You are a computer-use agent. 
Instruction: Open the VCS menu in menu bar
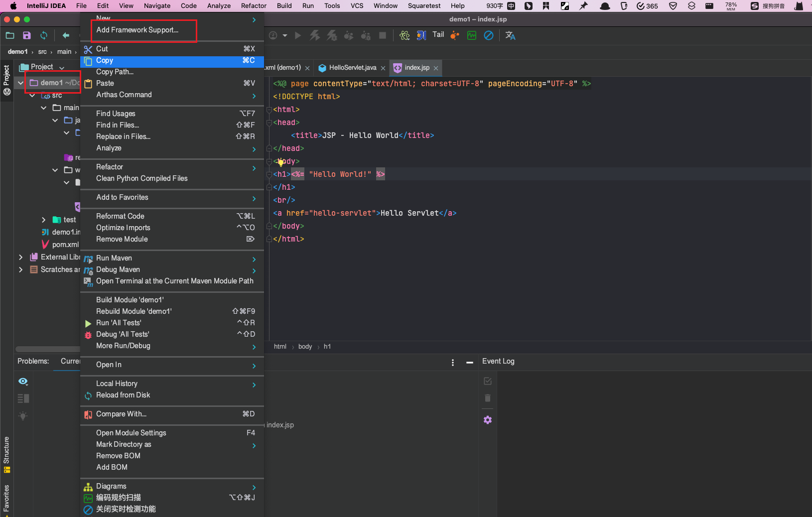pyautogui.click(x=357, y=6)
